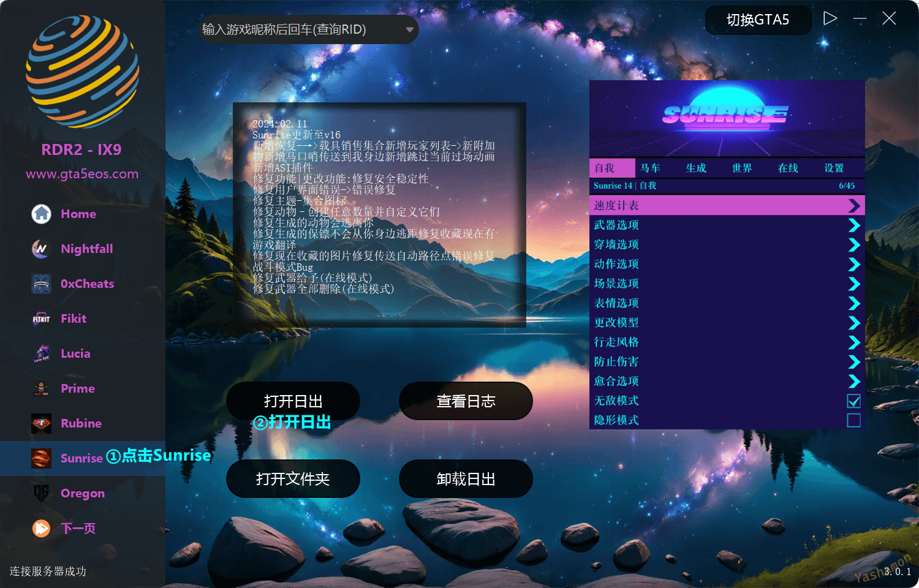Screen dimensions: 919x588
Task: Click 打开日出 button
Action: pos(293,401)
